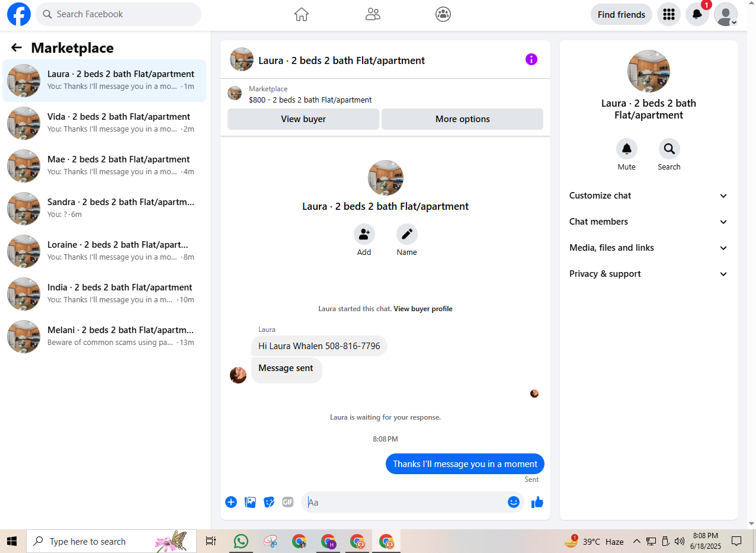
Task: Open Snipping Tool from the taskbar
Action: 271,541
